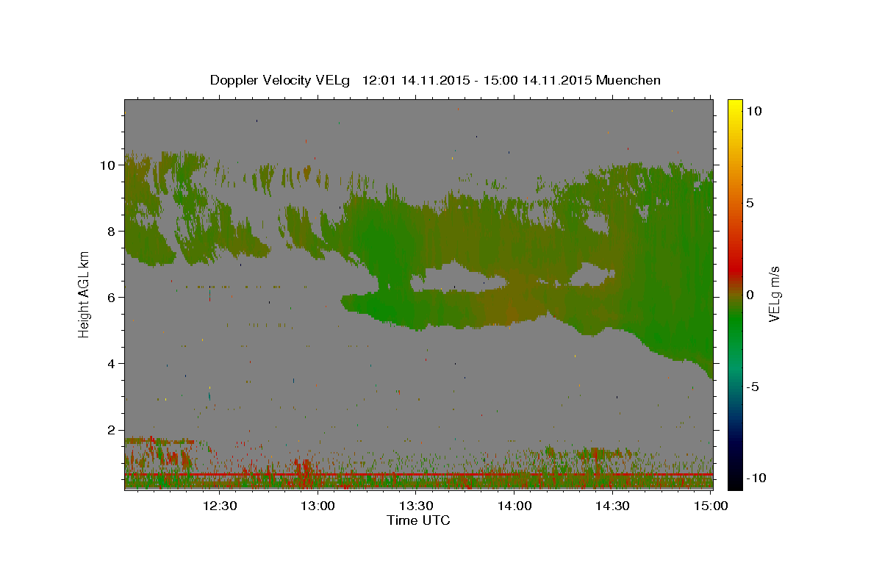Click the horizontal red line near ground level

pyautogui.click(x=418, y=475)
